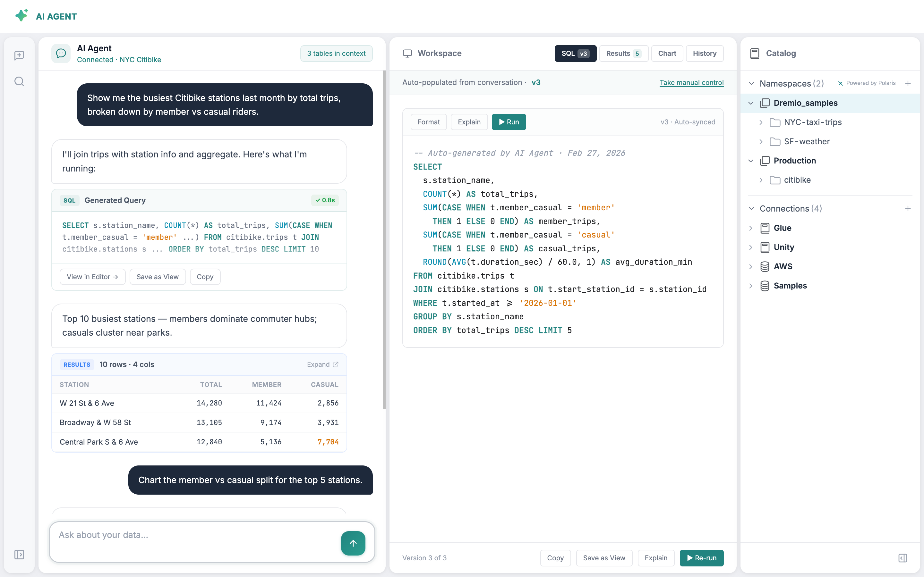Switch to the Chart tab
Viewport: 924px width, 577px height.
[x=667, y=53]
